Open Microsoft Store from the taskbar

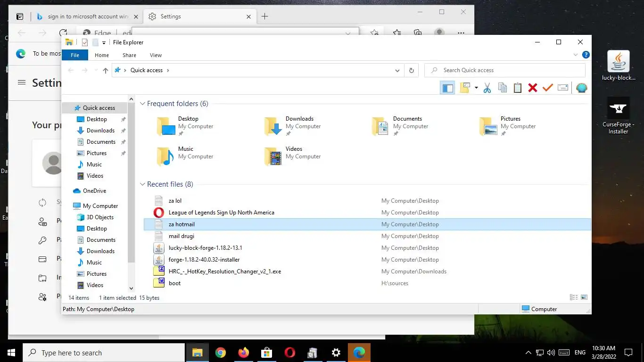pos(266,353)
